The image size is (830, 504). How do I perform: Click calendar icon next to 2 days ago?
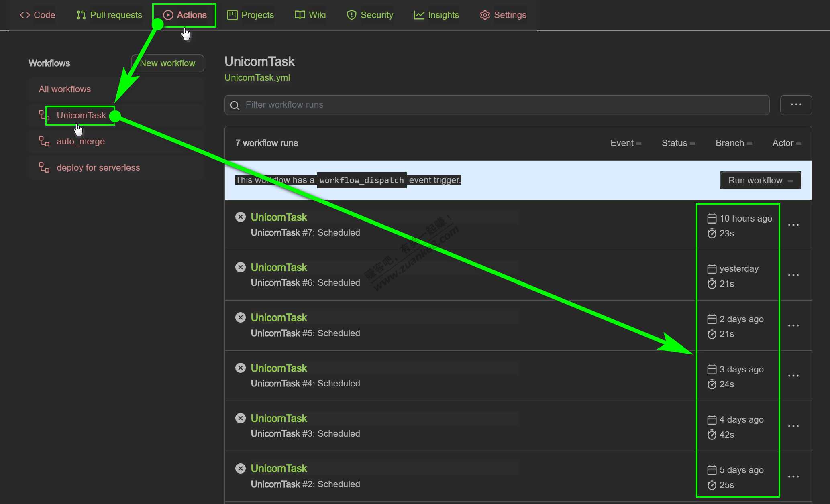[x=712, y=319]
